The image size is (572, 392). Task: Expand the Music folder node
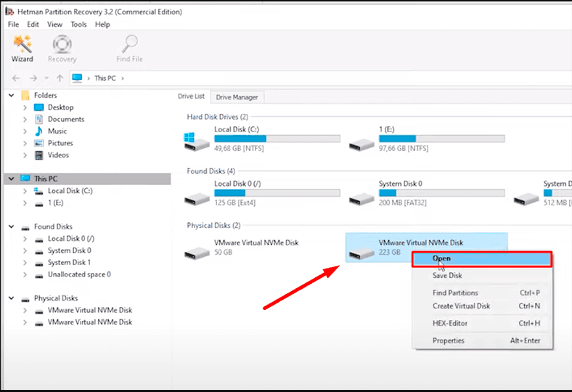(25, 131)
